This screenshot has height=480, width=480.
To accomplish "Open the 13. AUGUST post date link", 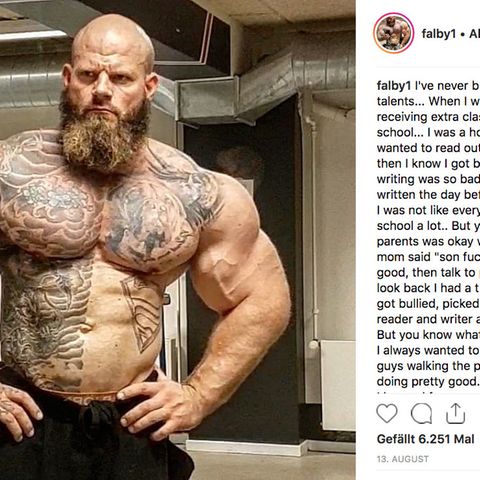I will pos(403,459).
